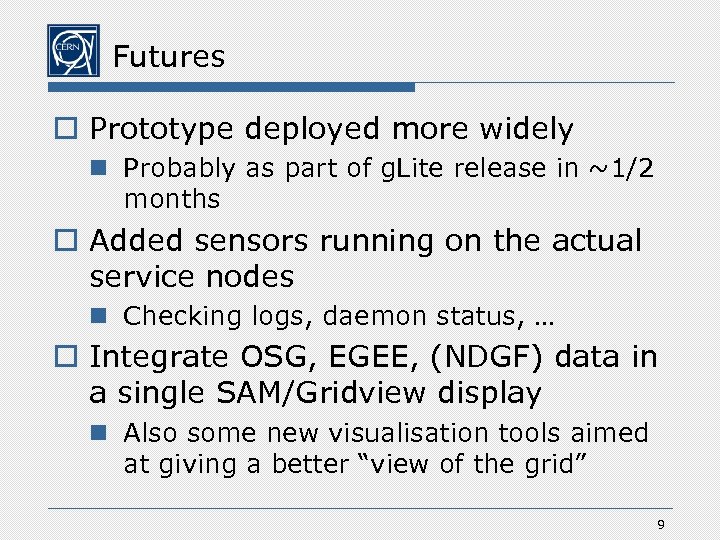The height and width of the screenshot is (540, 720).
Task: Click the "a single SAM/Gridview display" line
Action: [x=315, y=393]
